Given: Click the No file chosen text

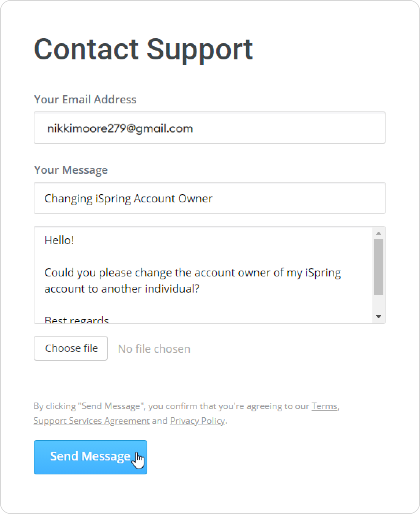Looking at the screenshot, I should 154,349.
